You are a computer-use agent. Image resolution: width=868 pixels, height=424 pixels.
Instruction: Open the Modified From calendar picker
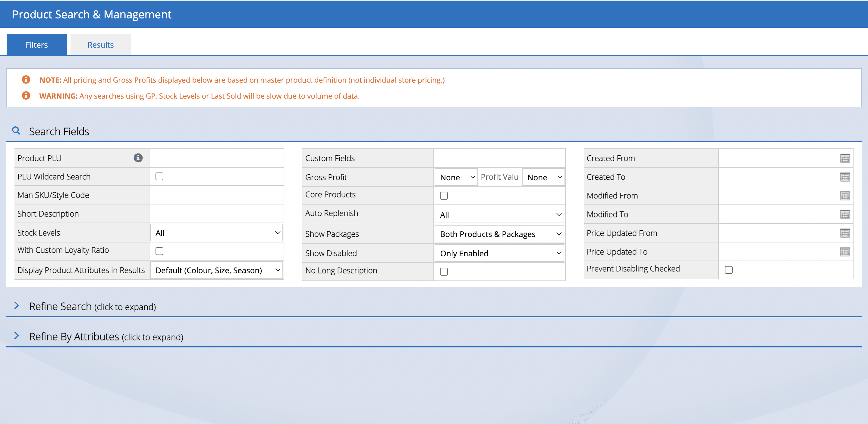coord(845,195)
